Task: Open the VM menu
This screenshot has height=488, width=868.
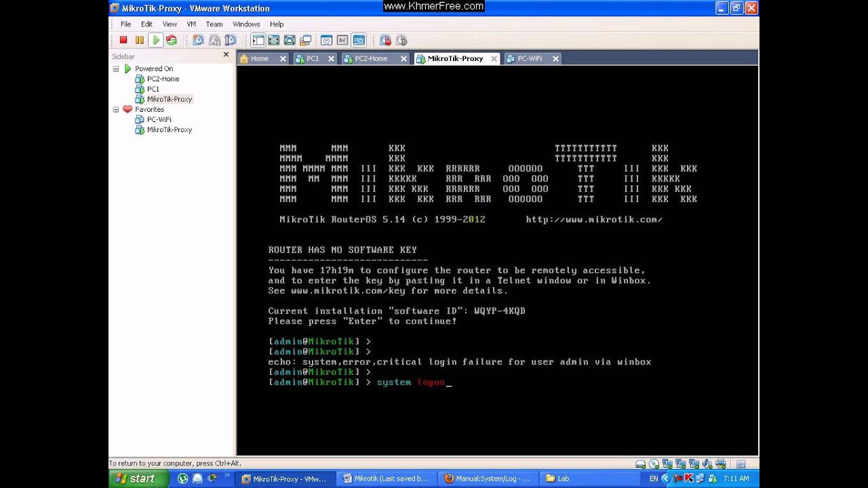Action: [191, 24]
